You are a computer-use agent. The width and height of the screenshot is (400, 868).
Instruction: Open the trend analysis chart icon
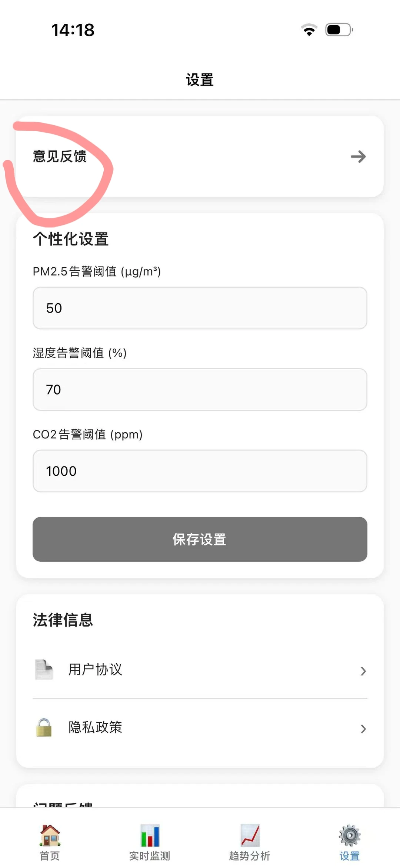(x=250, y=835)
